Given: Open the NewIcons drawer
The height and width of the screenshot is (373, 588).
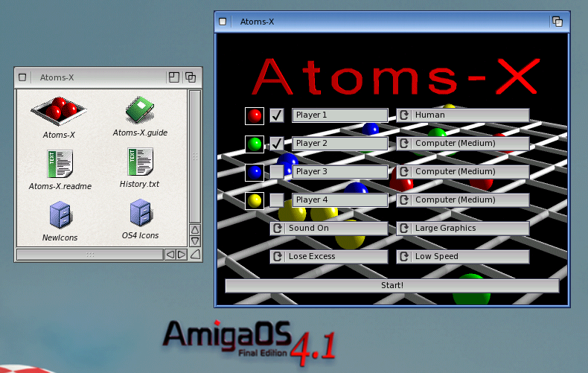Looking at the screenshot, I should pyautogui.click(x=60, y=215).
